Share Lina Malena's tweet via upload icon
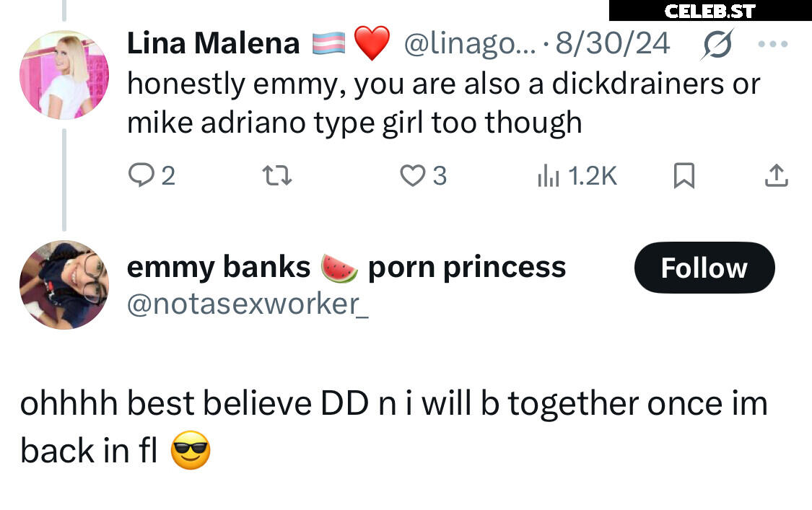 (x=776, y=175)
